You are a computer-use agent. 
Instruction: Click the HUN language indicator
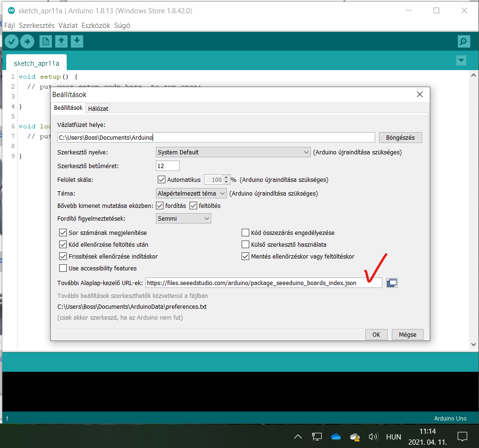[393, 437]
